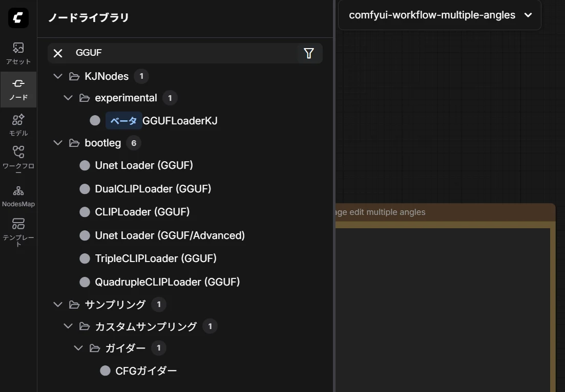Clear the GGUF search with X icon
The image size is (565, 392).
[x=58, y=53]
